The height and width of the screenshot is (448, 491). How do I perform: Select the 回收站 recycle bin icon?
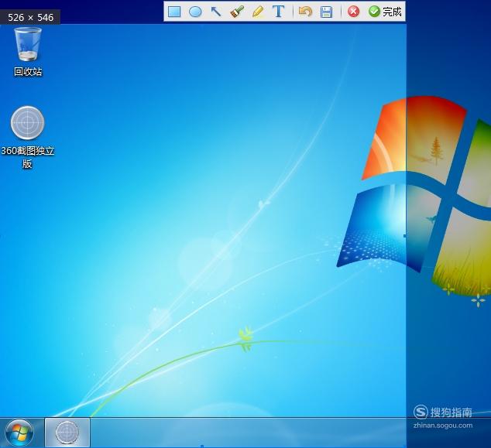pyautogui.click(x=28, y=52)
